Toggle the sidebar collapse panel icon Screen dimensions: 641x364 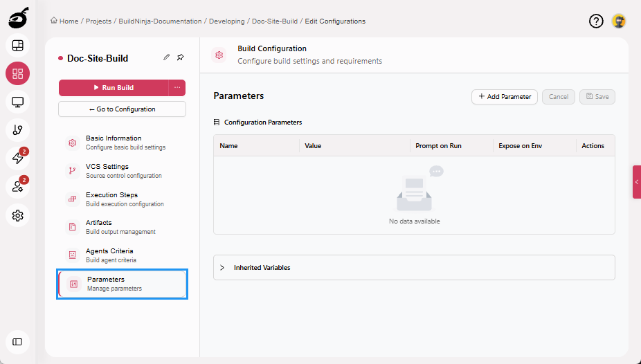click(x=17, y=342)
